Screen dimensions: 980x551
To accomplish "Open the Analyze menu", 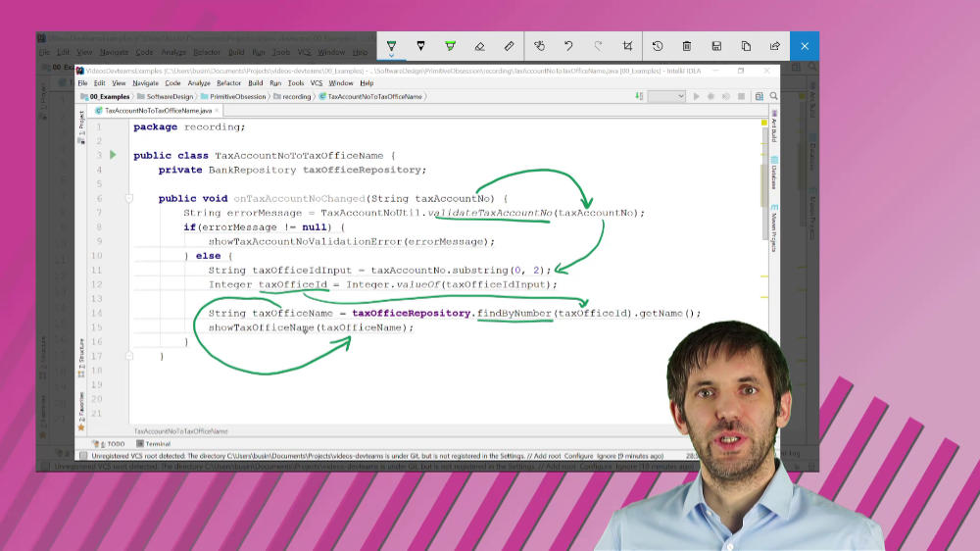I will [x=199, y=83].
